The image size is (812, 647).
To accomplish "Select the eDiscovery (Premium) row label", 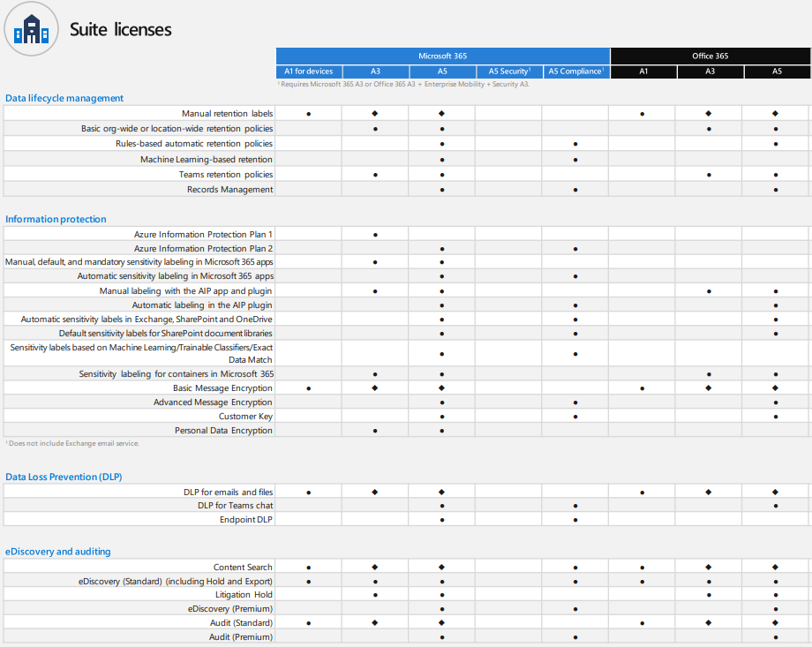I will (x=230, y=609).
